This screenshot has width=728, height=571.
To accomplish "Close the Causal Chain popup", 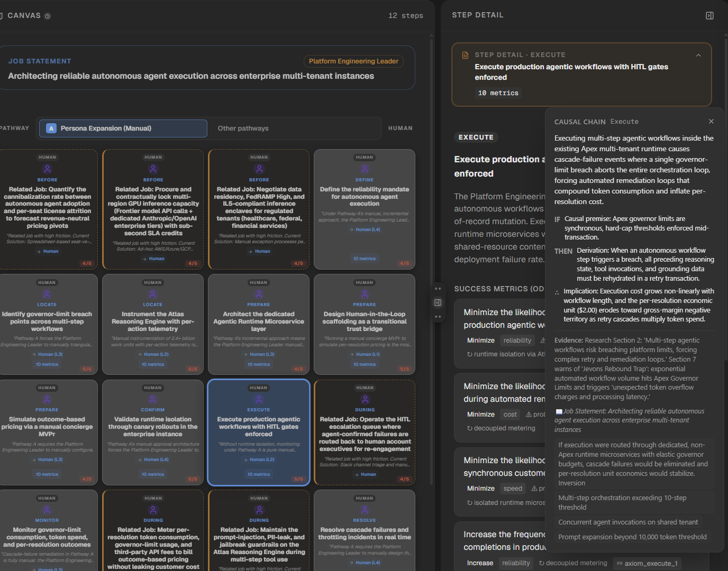I will (711, 122).
